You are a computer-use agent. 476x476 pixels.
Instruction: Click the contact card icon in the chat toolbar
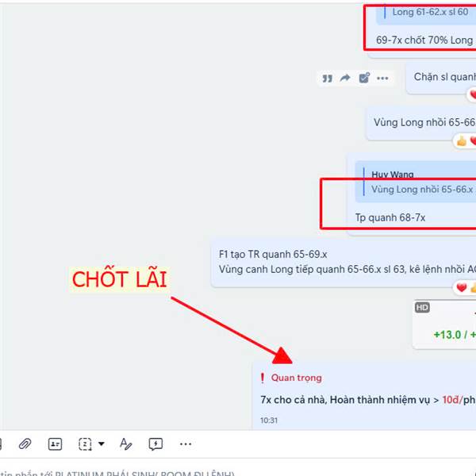pyautogui.click(x=55, y=444)
